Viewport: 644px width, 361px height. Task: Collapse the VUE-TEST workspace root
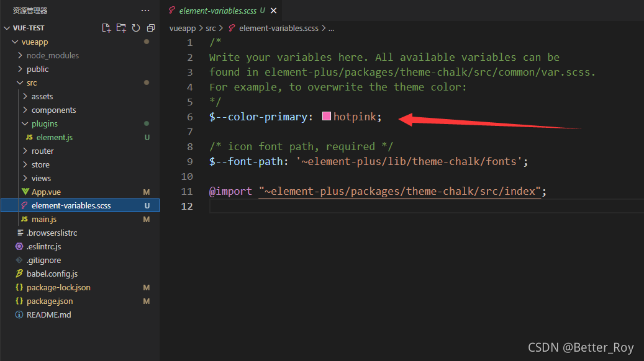point(7,28)
